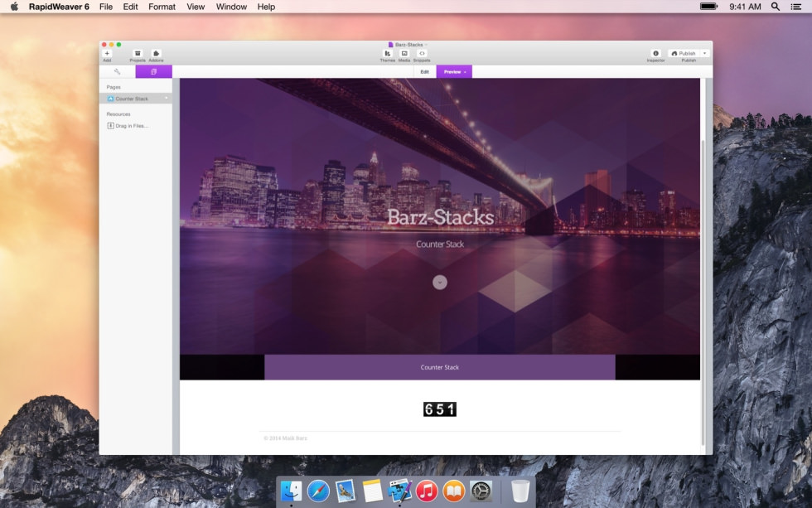The image size is (812, 508).
Task: Open the Edit menu in menu bar
Action: pos(131,7)
